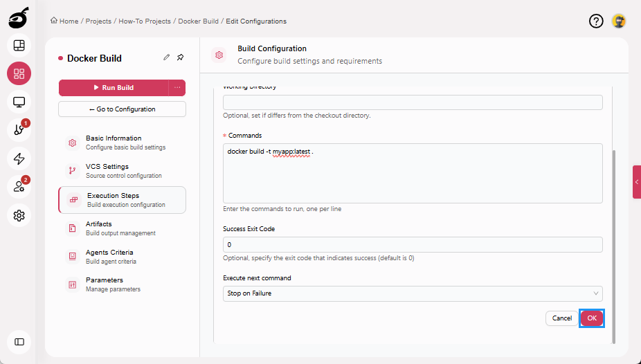Click the VCS Settings branch icon
This screenshot has height=364, width=641.
[x=73, y=171]
